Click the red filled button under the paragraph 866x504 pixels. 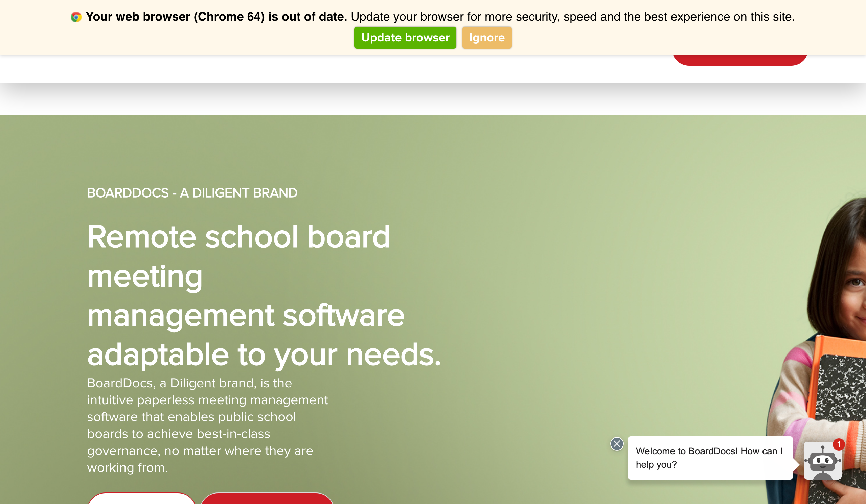click(267, 498)
